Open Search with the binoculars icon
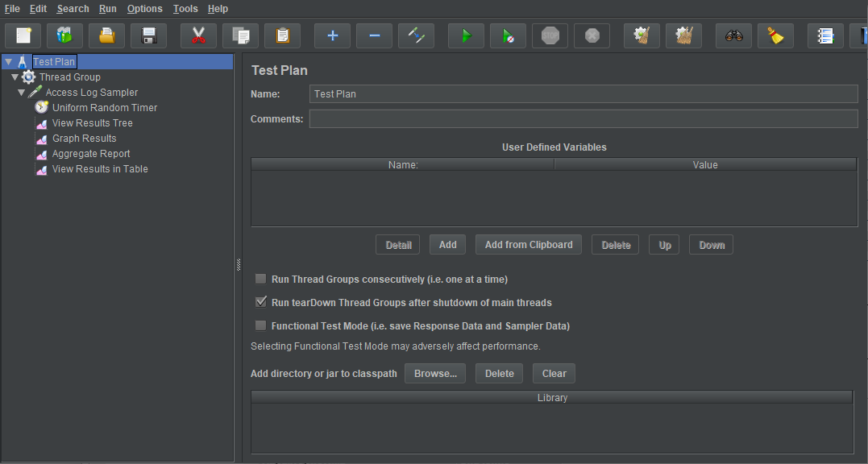 [733, 36]
